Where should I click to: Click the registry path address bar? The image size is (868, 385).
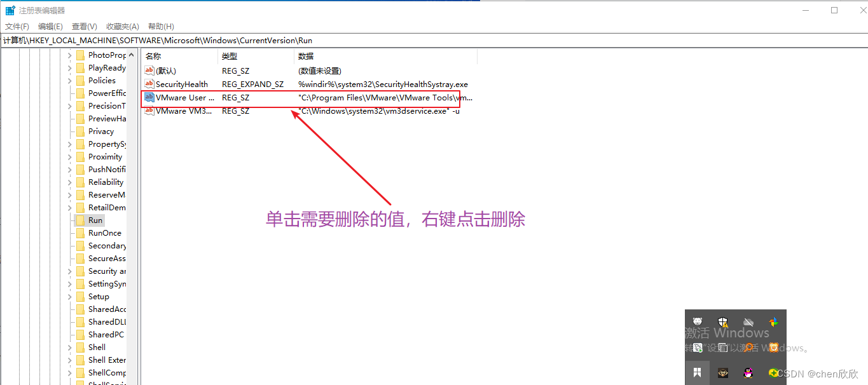click(x=434, y=40)
